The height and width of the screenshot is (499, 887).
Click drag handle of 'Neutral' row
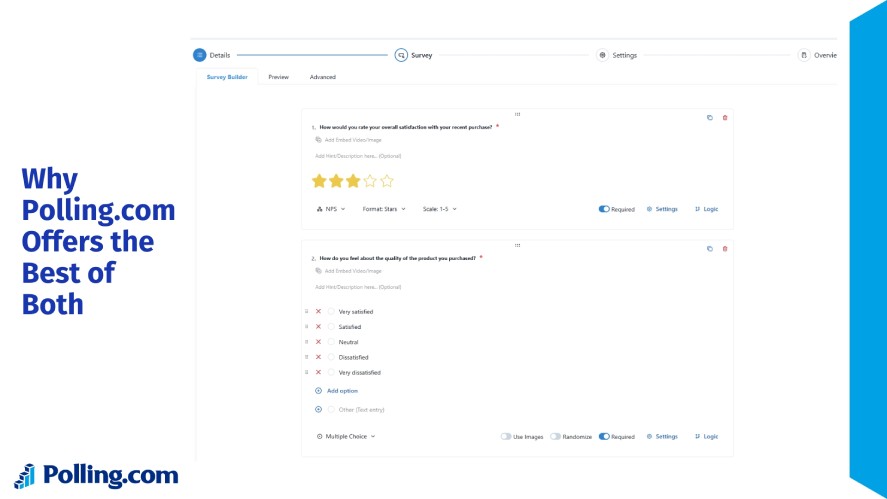307,342
